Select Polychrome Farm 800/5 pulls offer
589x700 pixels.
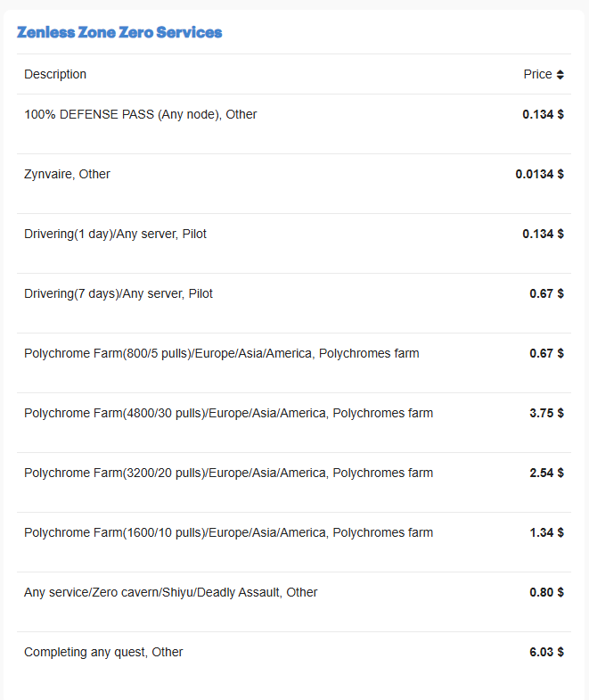tap(222, 354)
